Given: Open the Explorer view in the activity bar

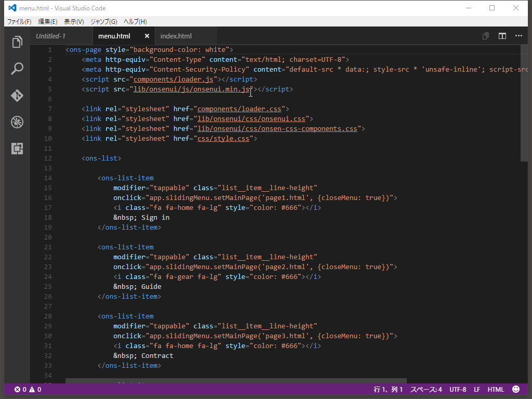Looking at the screenshot, I should (x=17, y=42).
